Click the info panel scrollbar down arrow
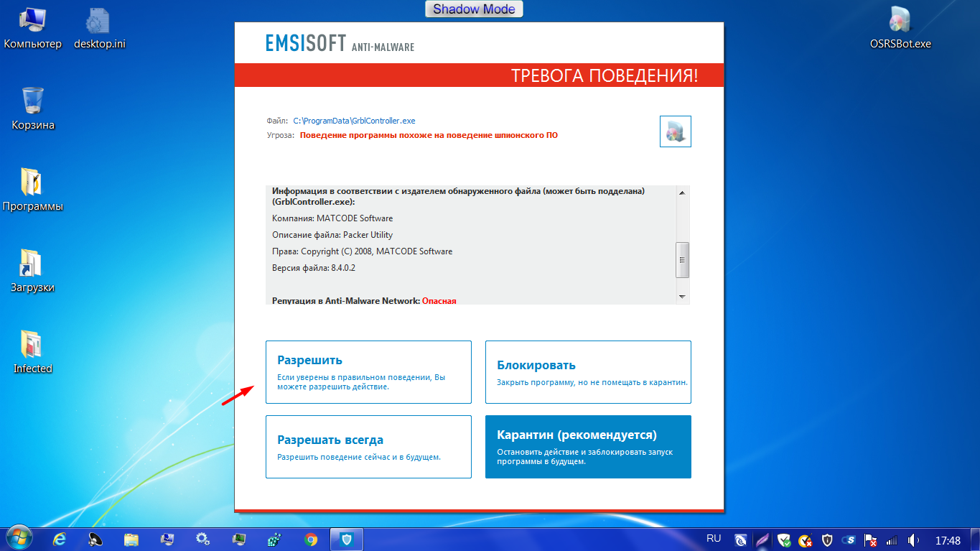Viewport: 980px width, 551px height. coord(682,297)
